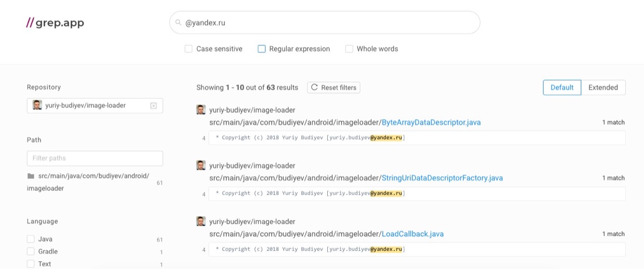644x269 pixels.
Task: Click the Language section heading
Action: (x=43, y=221)
